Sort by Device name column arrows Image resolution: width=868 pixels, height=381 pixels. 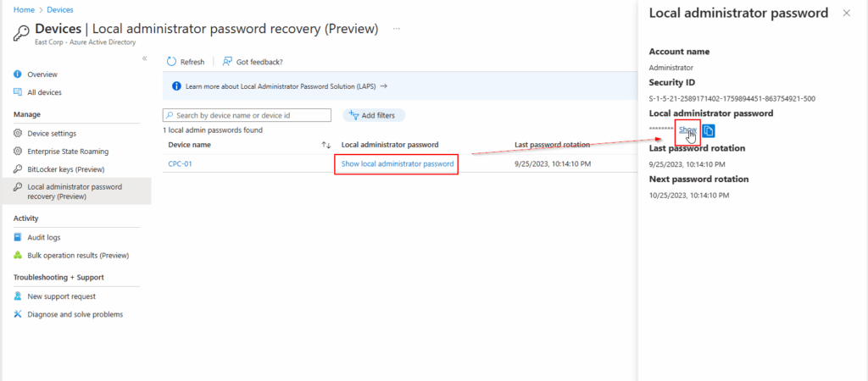click(325, 145)
